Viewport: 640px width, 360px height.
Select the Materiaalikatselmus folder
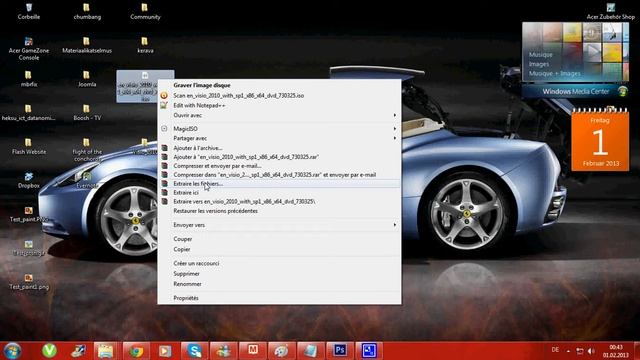[87, 45]
